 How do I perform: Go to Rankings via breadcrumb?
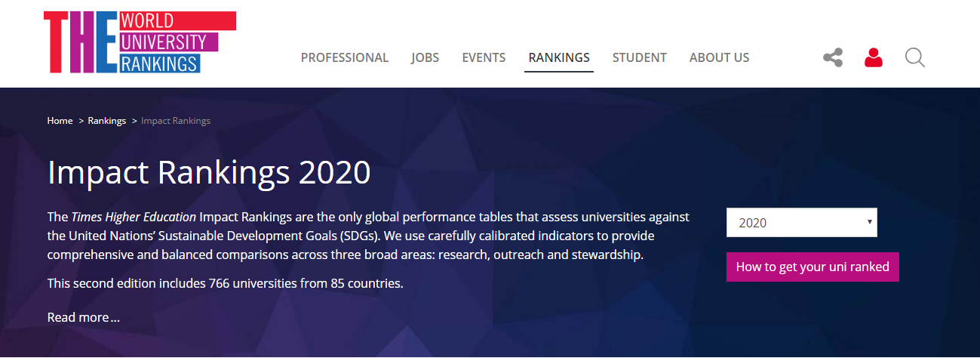(x=106, y=121)
